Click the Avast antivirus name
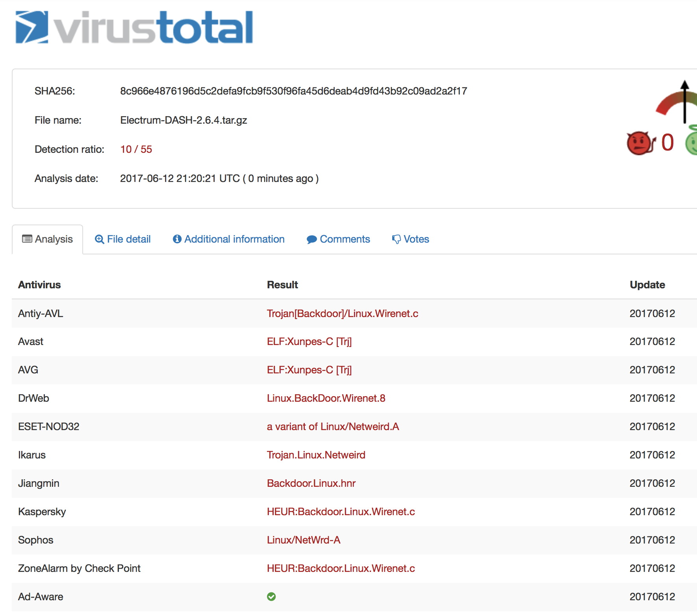Image resolution: width=697 pixels, height=616 pixels. pos(31,341)
